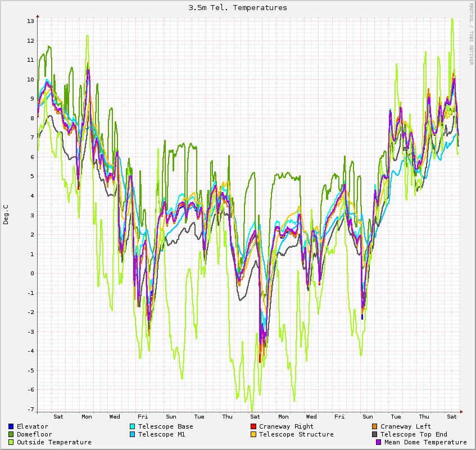Click the gray Telescope Top End swatch
The width and height of the screenshot is (476, 450).
(375, 434)
